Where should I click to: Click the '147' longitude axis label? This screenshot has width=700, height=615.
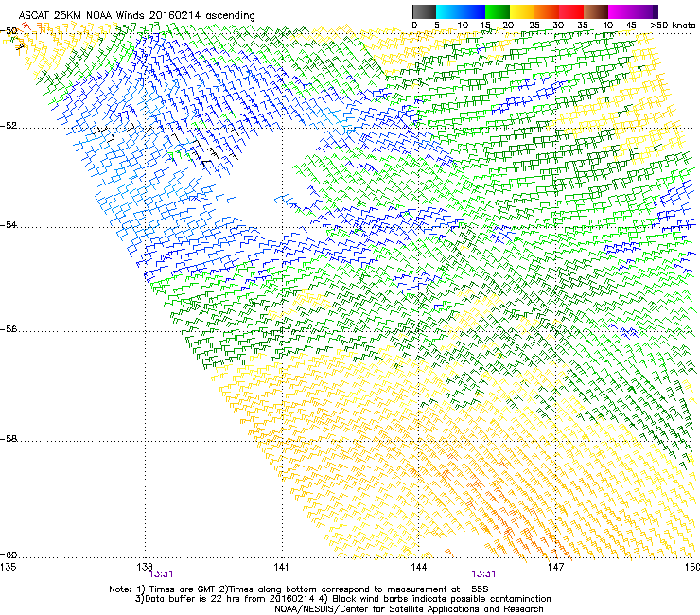(x=555, y=567)
